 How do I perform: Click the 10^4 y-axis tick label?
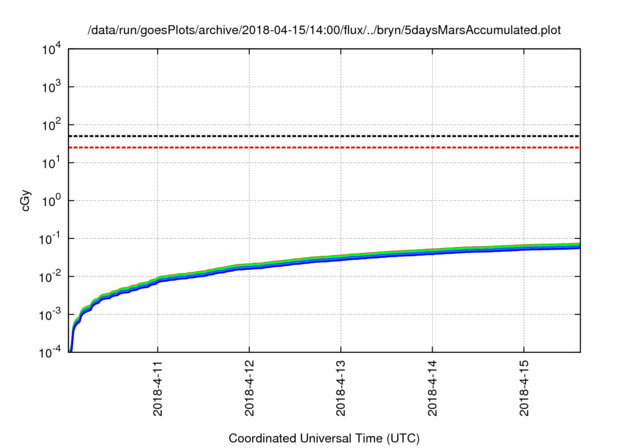coord(51,50)
